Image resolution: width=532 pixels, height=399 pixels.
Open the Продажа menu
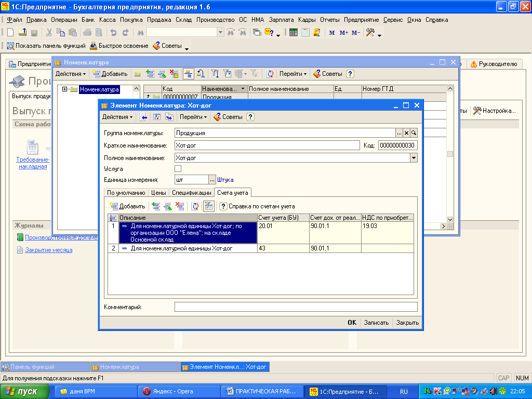(159, 20)
